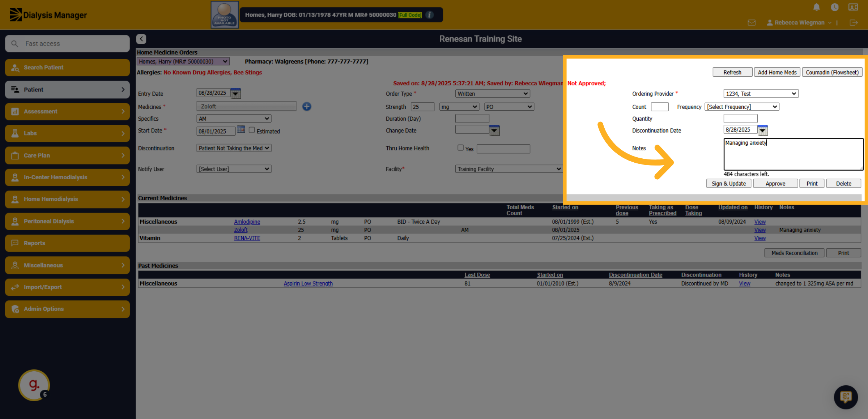Open the Facility dropdown
This screenshot has height=419, width=868.
pyautogui.click(x=509, y=169)
